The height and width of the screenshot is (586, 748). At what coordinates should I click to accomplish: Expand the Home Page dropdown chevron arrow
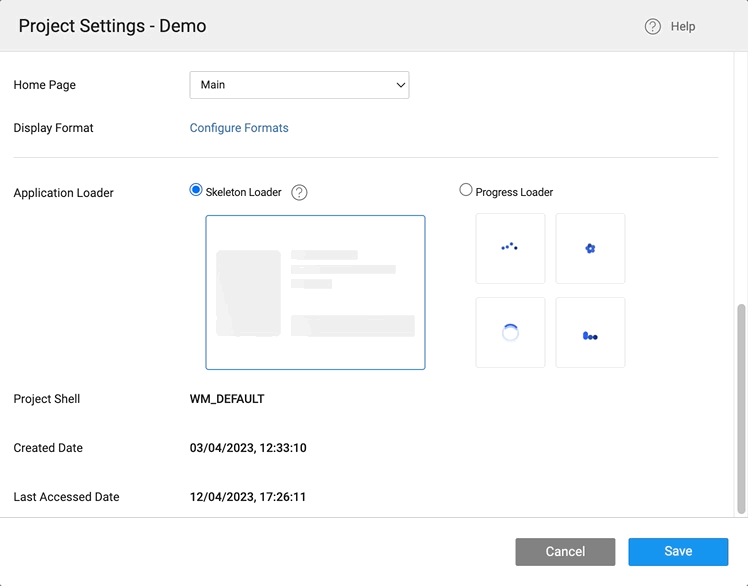[x=401, y=85]
